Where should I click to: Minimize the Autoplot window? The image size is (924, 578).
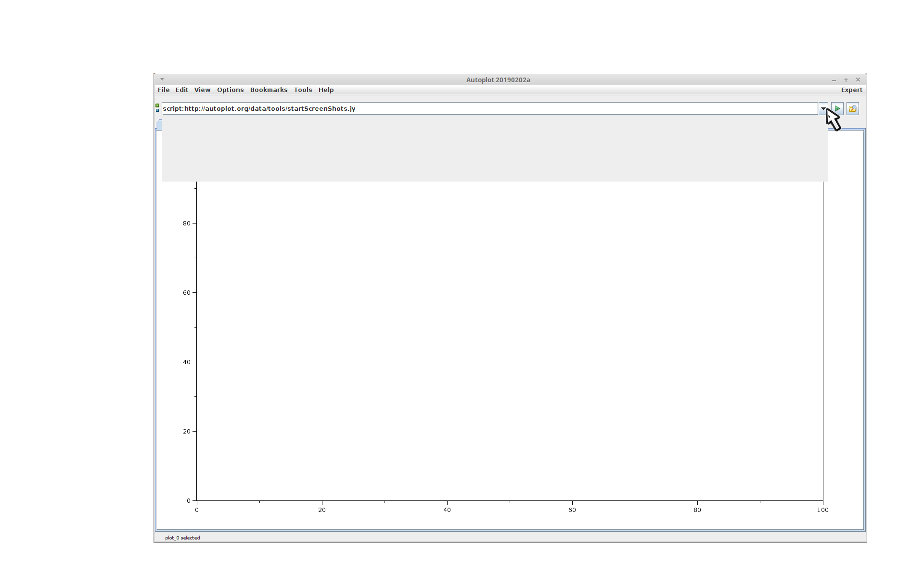coord(834,80)
